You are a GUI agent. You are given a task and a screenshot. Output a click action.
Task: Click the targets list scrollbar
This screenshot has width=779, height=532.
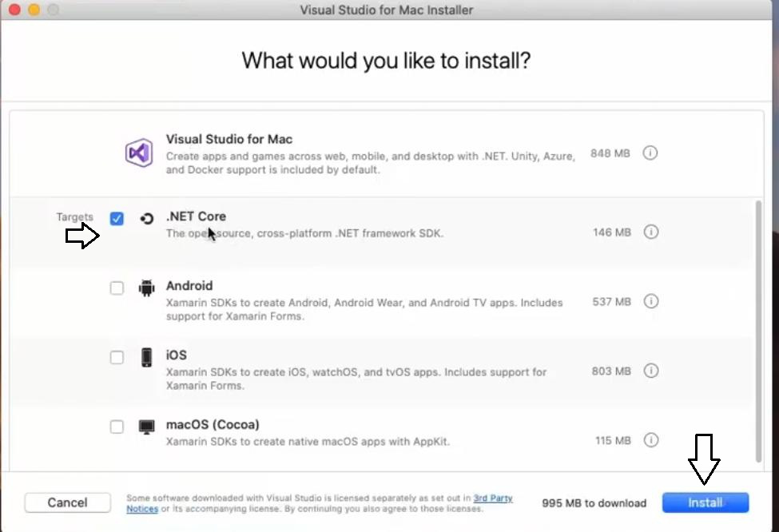[x=758, y=331]
